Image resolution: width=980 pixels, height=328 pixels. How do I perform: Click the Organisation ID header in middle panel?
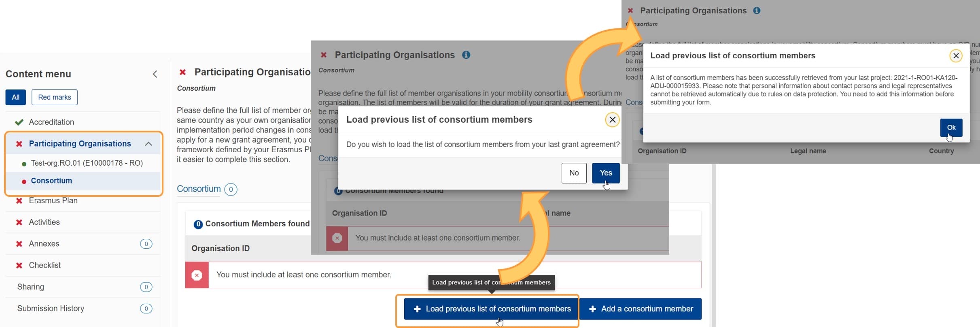[359, 213]
